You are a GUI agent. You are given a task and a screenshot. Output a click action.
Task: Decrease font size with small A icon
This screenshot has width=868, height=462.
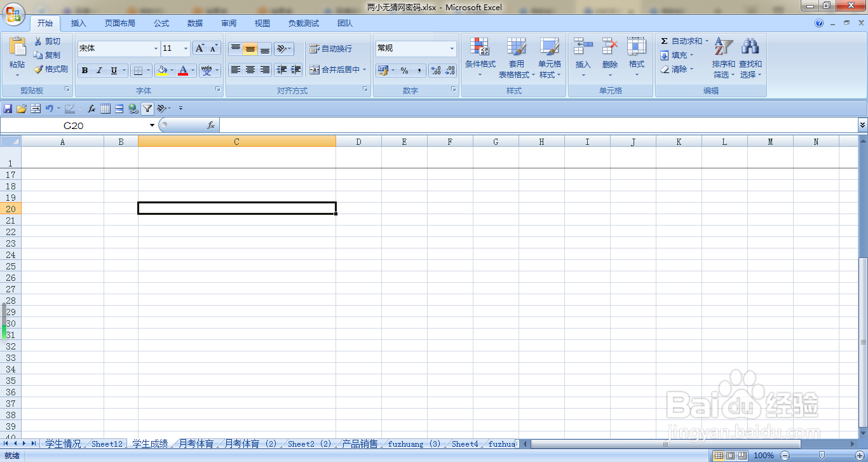point(214,48)
